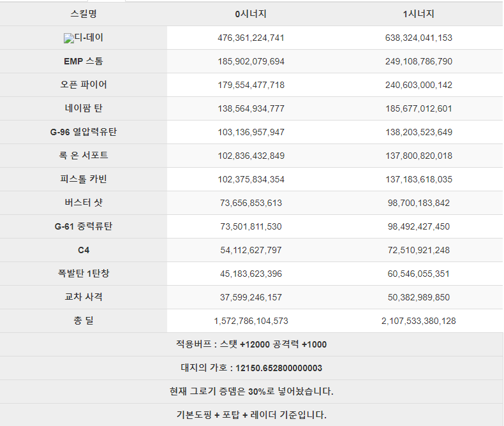Viewport: 504px width, 426px height.
Task: Click the 총 딜 total row label
Action: coord(84,321)
